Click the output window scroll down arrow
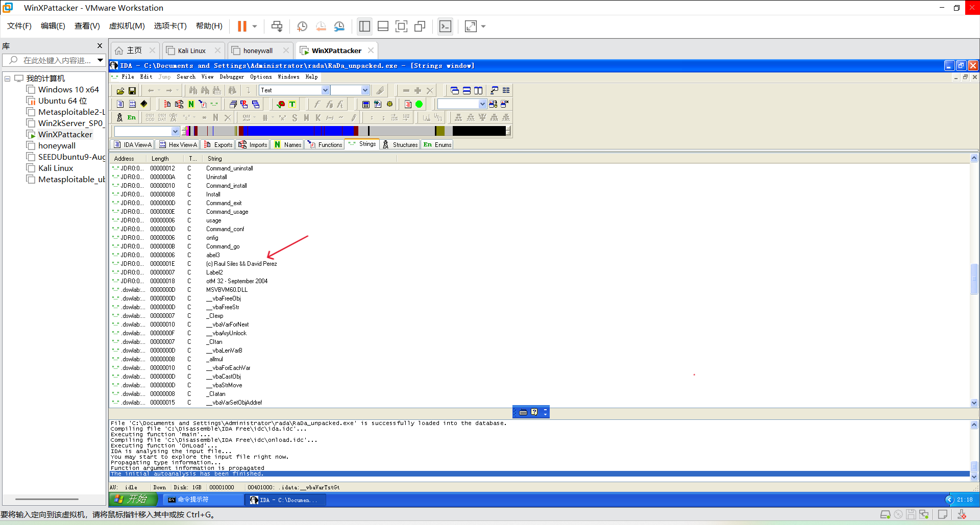 tap(974, 477)
